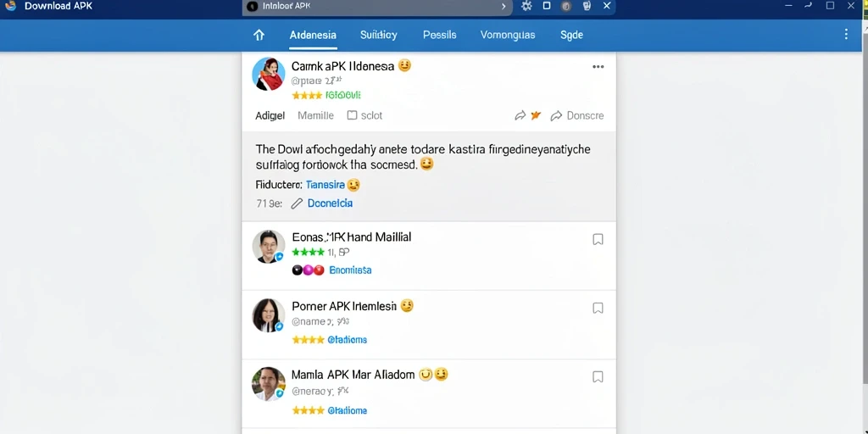The width and height of the screenshot is (868, 434).
Task: Click the Donscre share button
Action: click(x=576, y=115)
